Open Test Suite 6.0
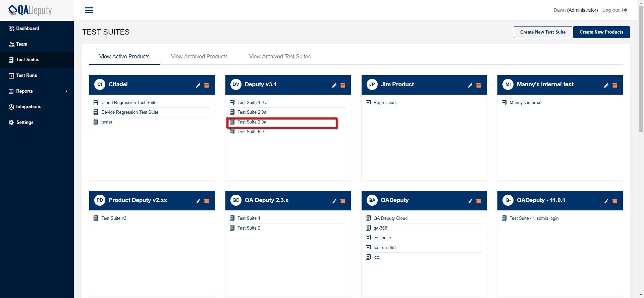 (251, 132)
